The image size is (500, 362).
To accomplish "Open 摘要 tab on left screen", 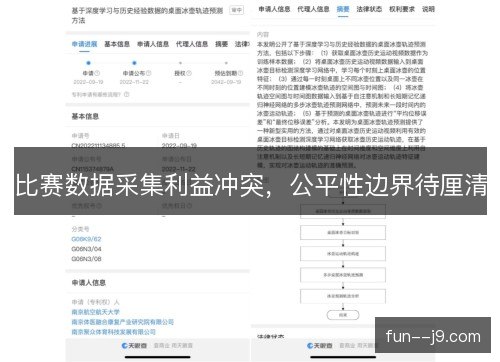I will click(222, 44).
